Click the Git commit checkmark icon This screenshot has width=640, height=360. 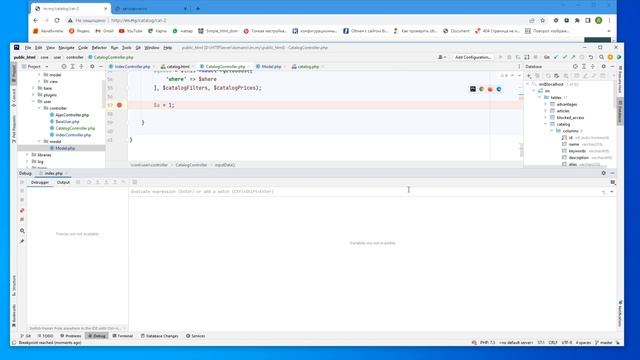pos(565,57)
